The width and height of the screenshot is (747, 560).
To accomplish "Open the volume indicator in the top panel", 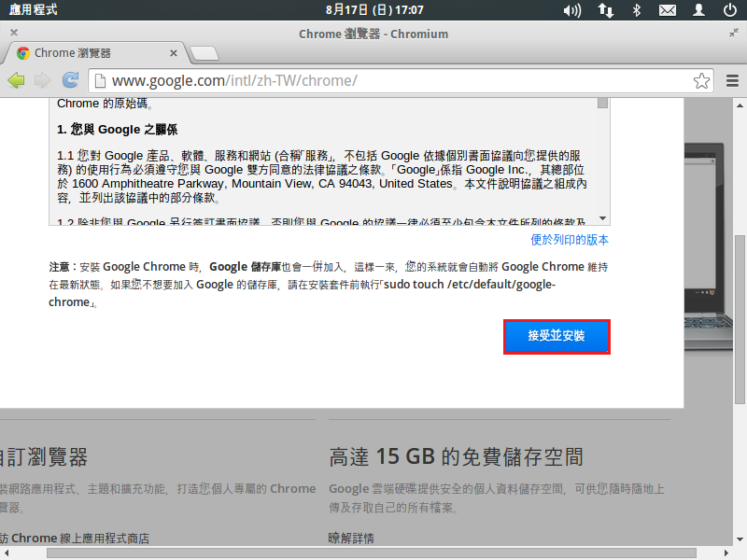I will pyautogui.click(x=572, y=10).
